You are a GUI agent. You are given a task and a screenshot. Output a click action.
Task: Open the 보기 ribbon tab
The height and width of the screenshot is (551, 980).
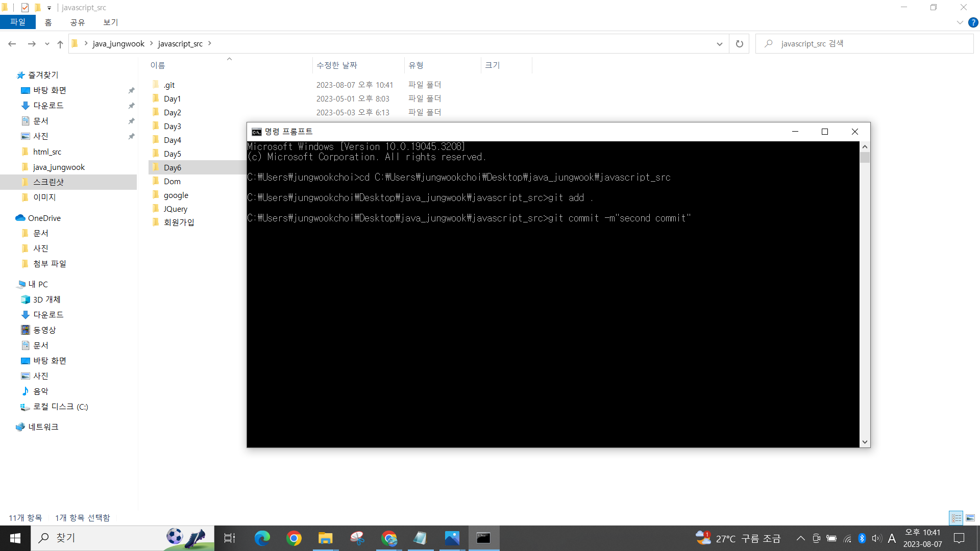click(x=110, y=22)
